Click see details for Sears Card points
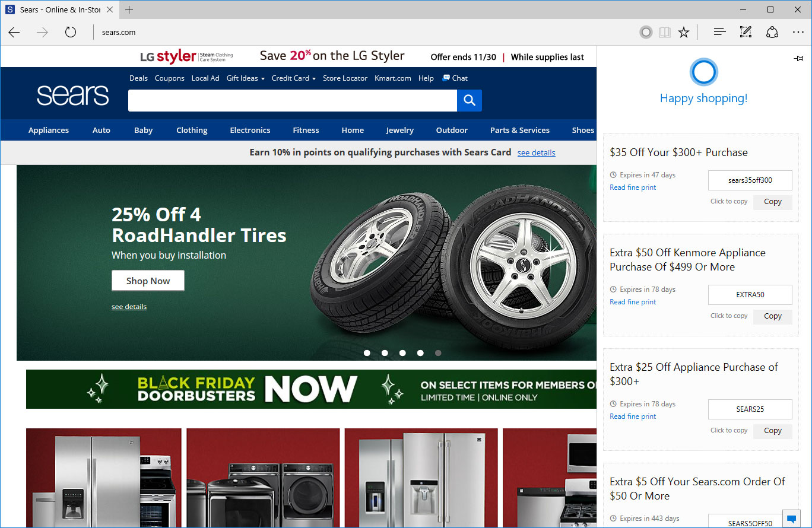Image resolution: width=812 pixels, height=528 pixels. 536,152
